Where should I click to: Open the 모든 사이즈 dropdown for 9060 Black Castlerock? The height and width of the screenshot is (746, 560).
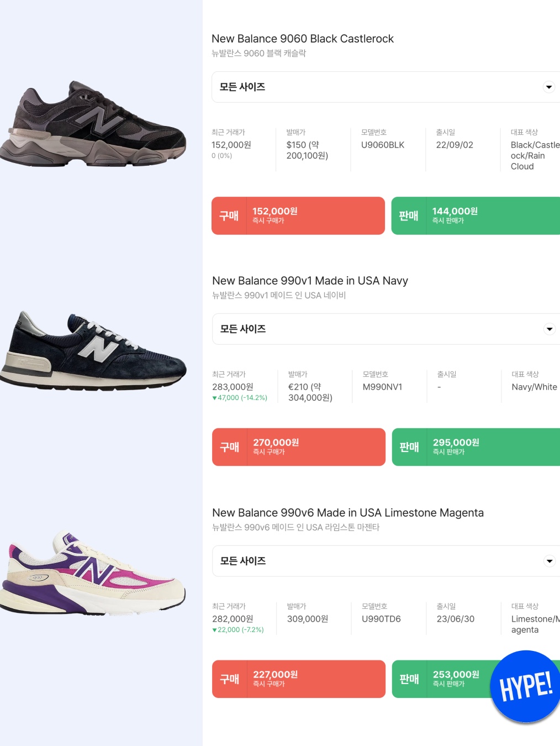tap(385, 87)
